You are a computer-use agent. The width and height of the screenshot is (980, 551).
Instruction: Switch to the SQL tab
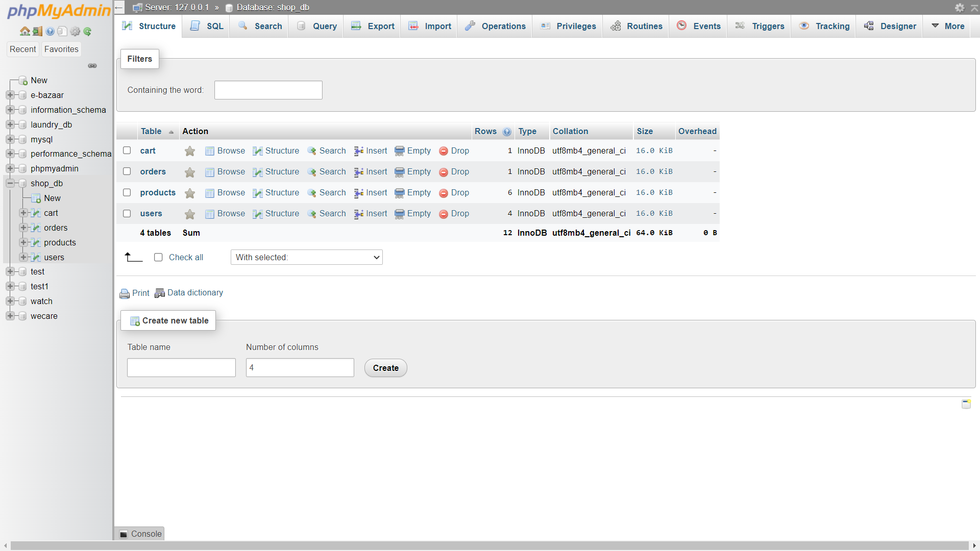pyautogui.click(x=207, y=26)
